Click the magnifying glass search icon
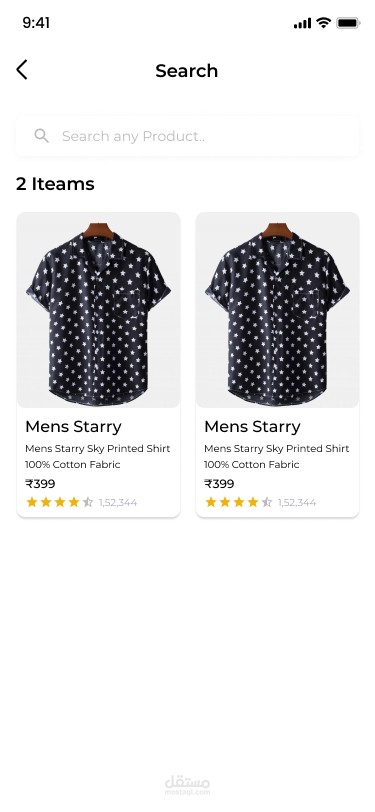The width and height of the screenshot is (375, 812). 41,136
